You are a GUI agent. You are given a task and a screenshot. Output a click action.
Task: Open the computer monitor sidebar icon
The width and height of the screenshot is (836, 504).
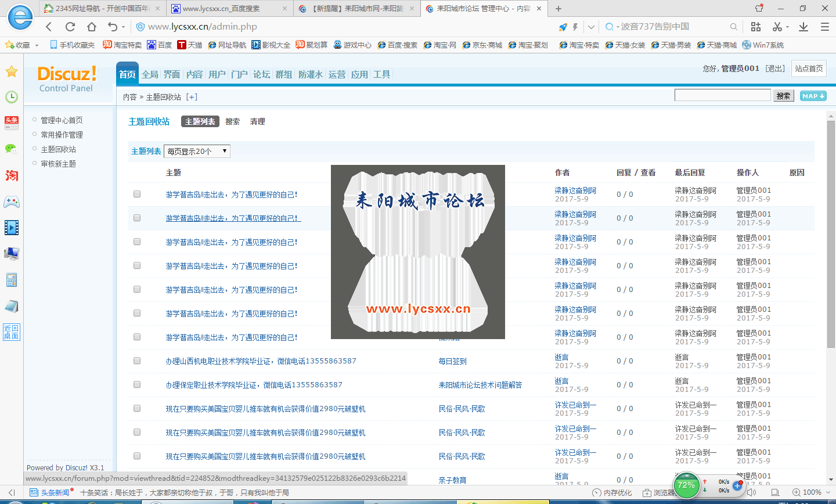tap(12, 254)
